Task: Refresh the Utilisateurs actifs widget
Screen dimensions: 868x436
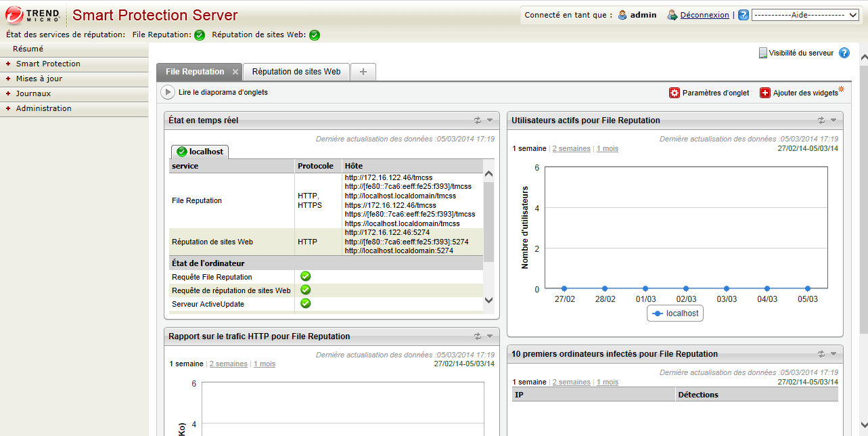Action: [821, 121]
